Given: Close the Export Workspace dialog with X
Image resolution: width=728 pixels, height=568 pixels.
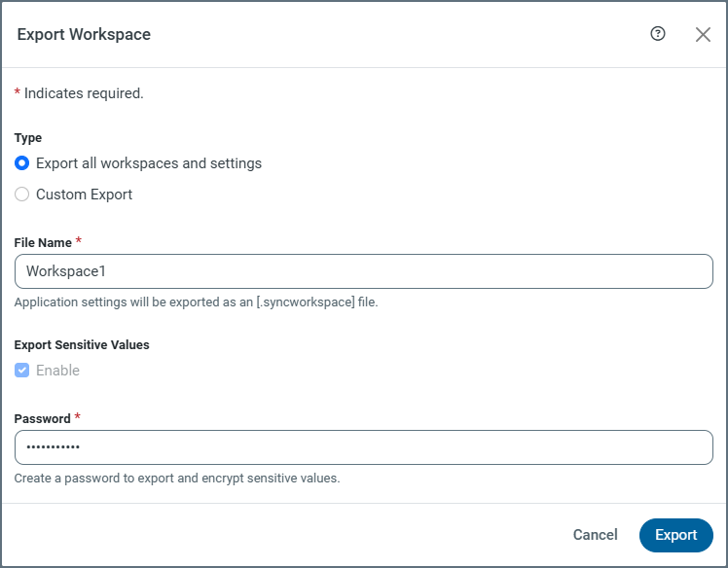Looking at the screenshot, I should (703, 34).
